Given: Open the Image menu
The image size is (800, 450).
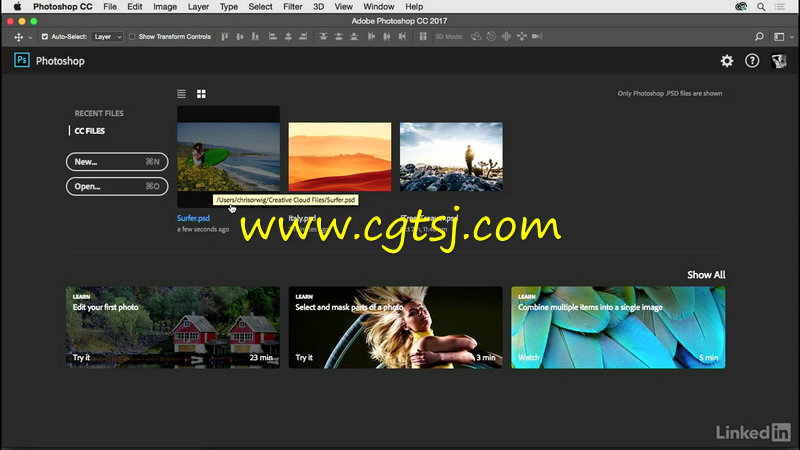Looking at the screenshot, I should pyautogui.click(x=165, y=7).
